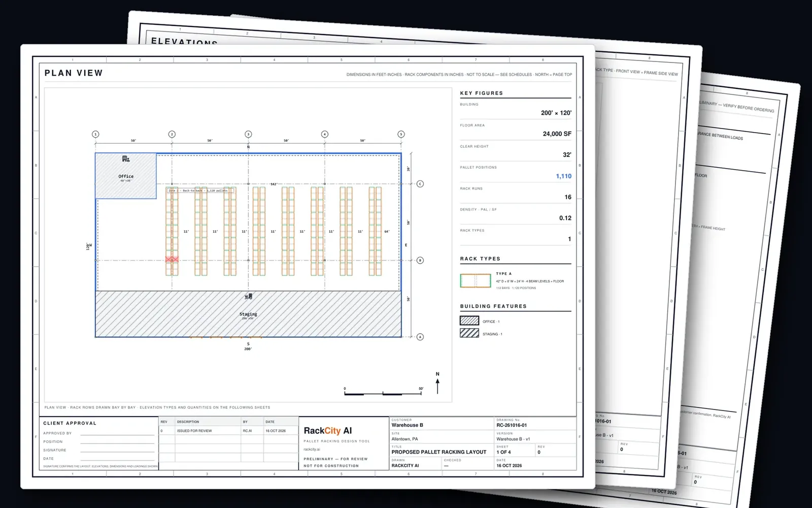This screenshot has height=508, width=812.
Task: Click DRAWN value RACKCITY AI
Action: [405, 465]
